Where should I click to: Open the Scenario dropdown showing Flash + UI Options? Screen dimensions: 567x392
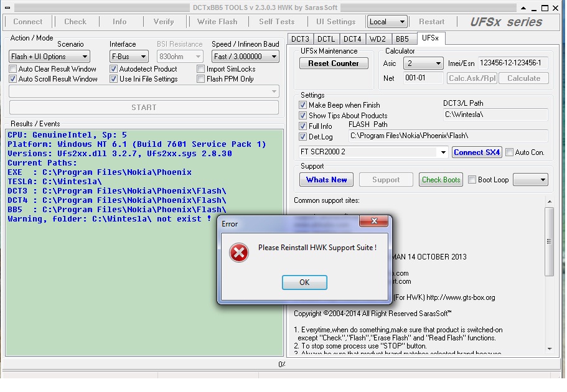pyautogui.click(x=49, y=57)
